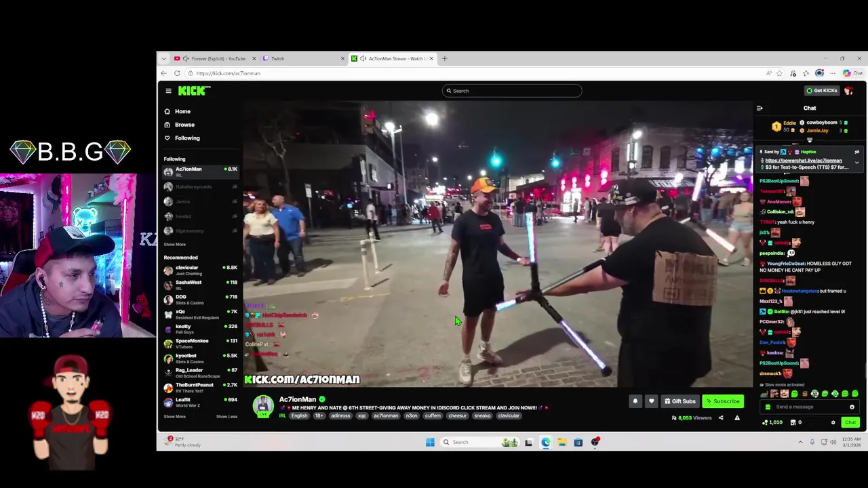868x488 pixels.
Task: Click the green KICK logo
Action: pyautogui.click(x=193, y=91)
